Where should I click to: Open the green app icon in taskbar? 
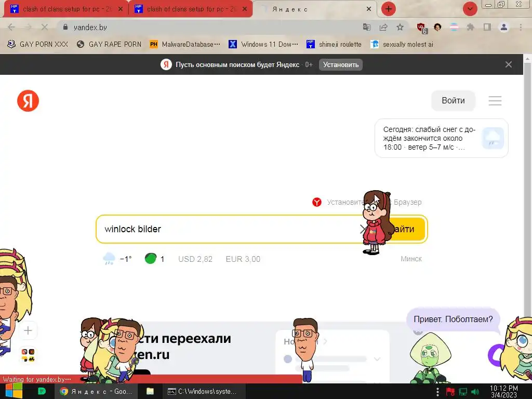point(42,391)
